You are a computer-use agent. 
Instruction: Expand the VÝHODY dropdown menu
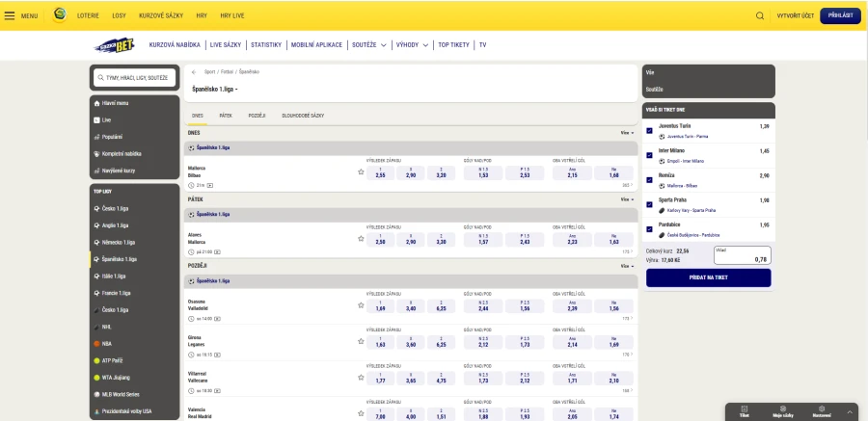412,45
